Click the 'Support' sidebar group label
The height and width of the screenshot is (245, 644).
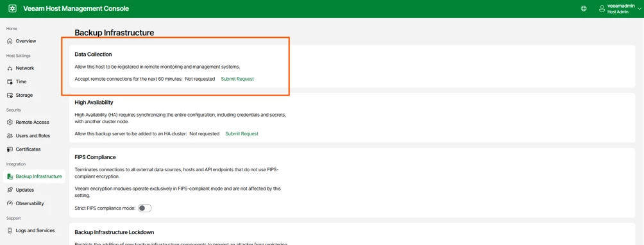(x=13, y=218)
